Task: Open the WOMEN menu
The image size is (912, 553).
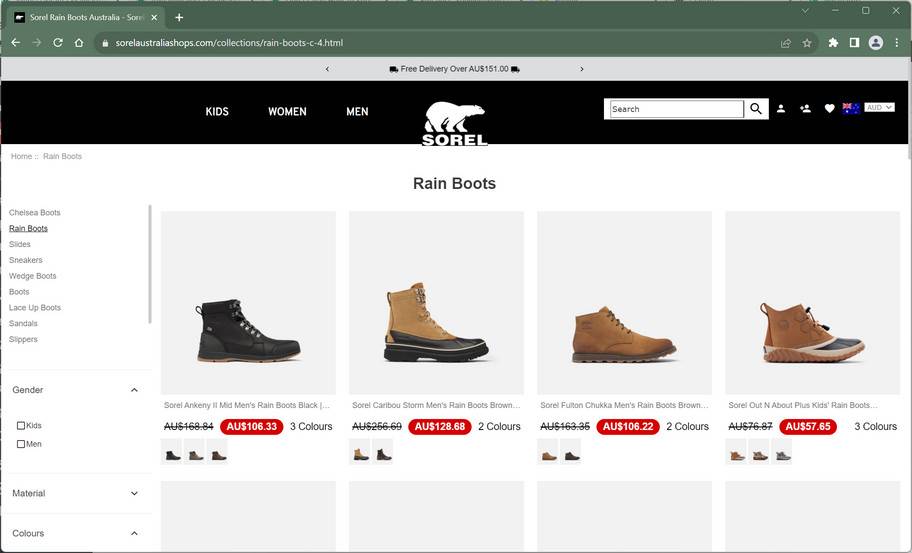Action: 287,112
